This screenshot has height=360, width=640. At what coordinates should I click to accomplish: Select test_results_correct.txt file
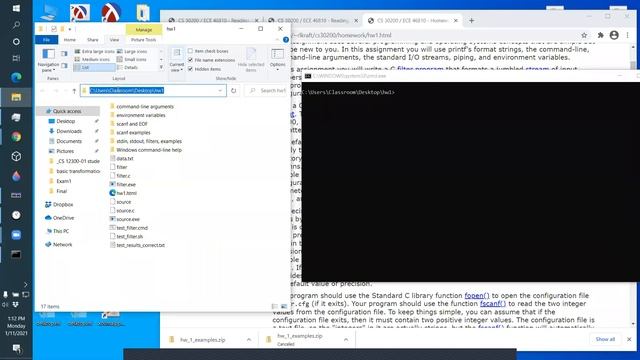tap(140, 245)
